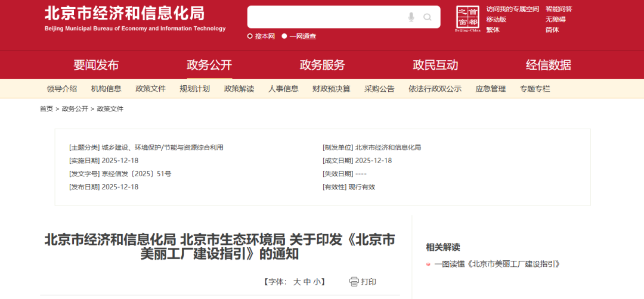Viewport: 644px width, 299px height.
Task: Select the 一网通查 radio option
Action: click(284, 36)
